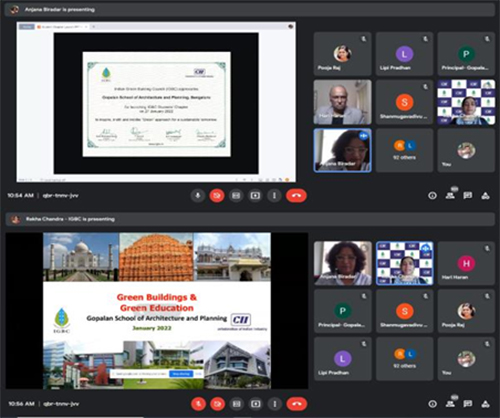500x418 pixels.
Task: Select 'You' tile in the lower meeting
Action: coord(466,359)
